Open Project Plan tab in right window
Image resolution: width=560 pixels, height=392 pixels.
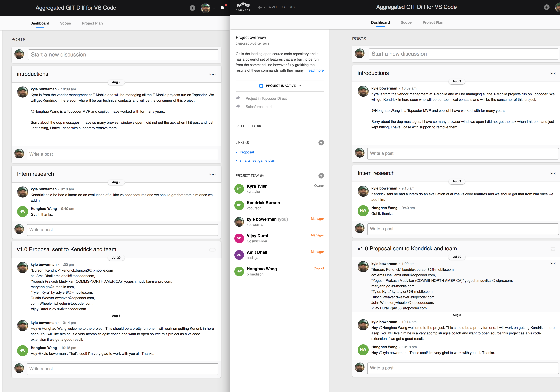click(433, 22)
